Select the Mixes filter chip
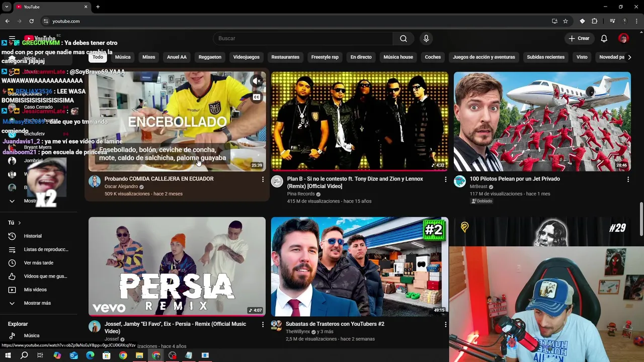This screenshot has height=362, width=644. [149, 57]
